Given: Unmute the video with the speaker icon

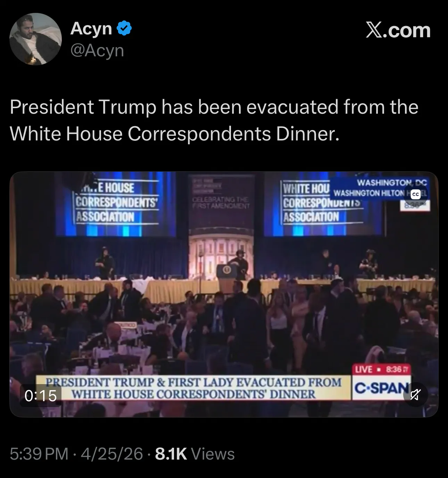Looking at the screenshot, I should coord(415,395).
